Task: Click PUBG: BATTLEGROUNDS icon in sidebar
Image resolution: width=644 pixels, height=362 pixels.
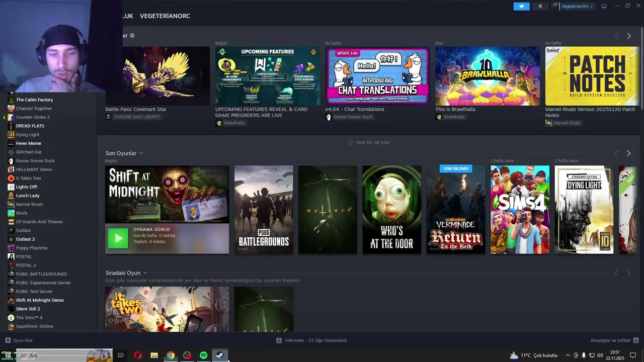Action: click(11, 274)
